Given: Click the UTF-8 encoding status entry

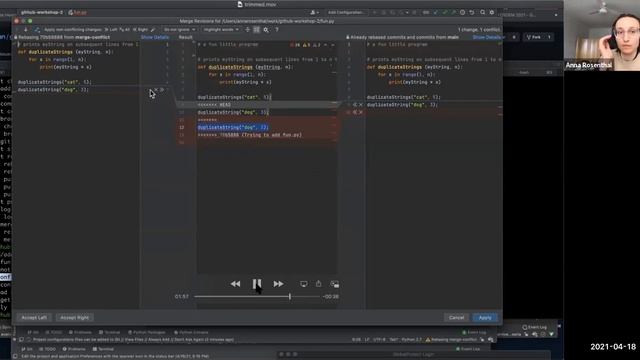Looking at the screenshot, I should coord(379,340).
